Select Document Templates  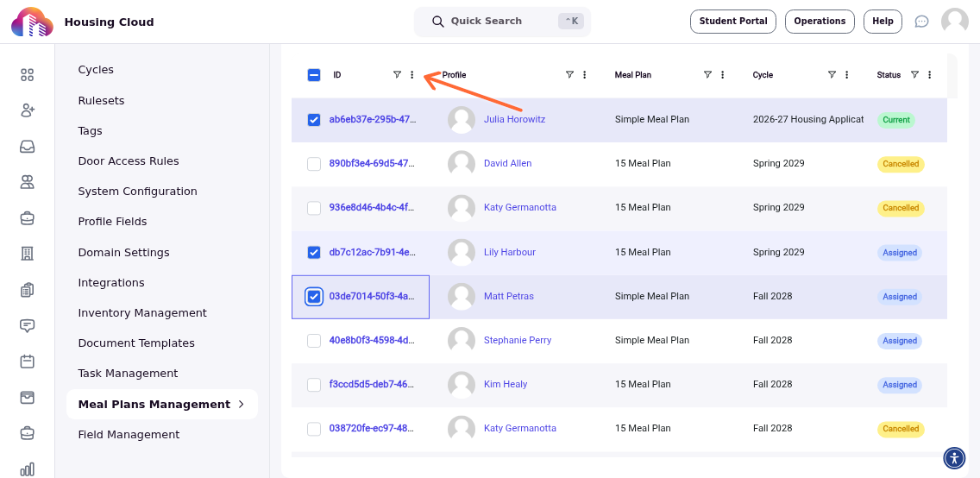pos(136,343)
